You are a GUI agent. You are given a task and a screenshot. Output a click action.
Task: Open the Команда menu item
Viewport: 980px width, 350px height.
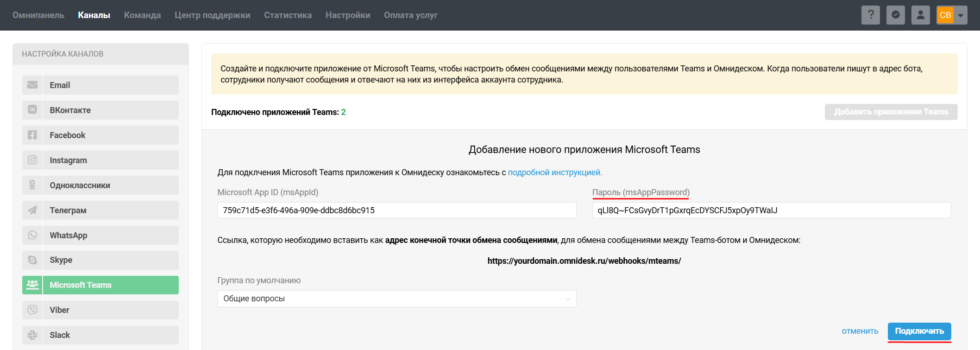pyautogui.click(x=143, y=15)
